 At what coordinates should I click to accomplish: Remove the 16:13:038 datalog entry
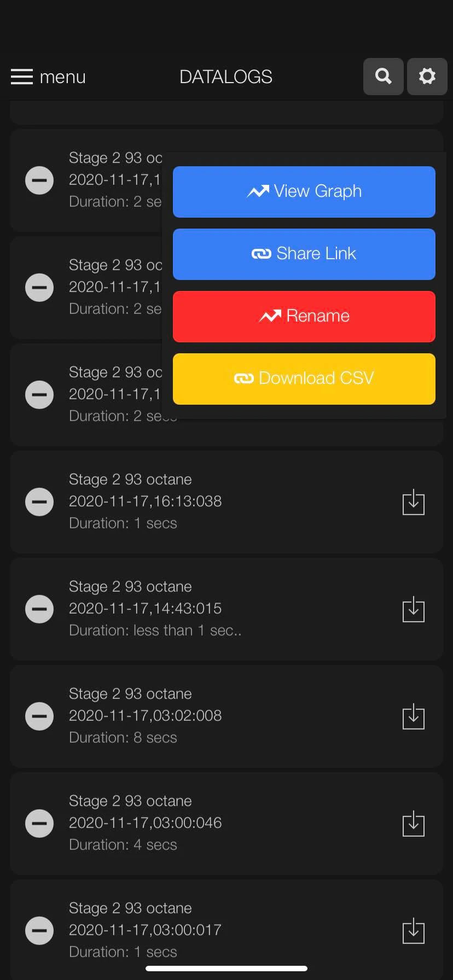click(x=39, y=502)
